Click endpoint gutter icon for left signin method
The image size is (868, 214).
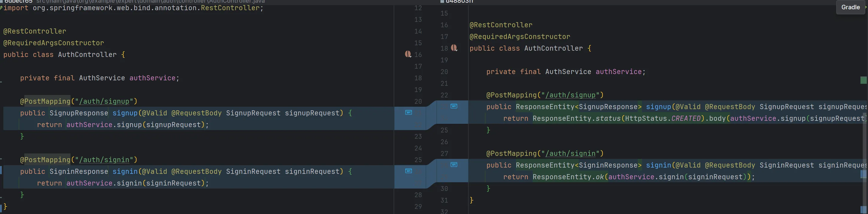(x=408, y=171)
